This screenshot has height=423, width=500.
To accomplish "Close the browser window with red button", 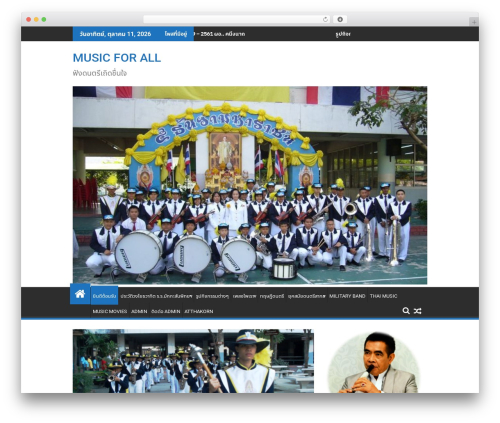I will [29, 20].
